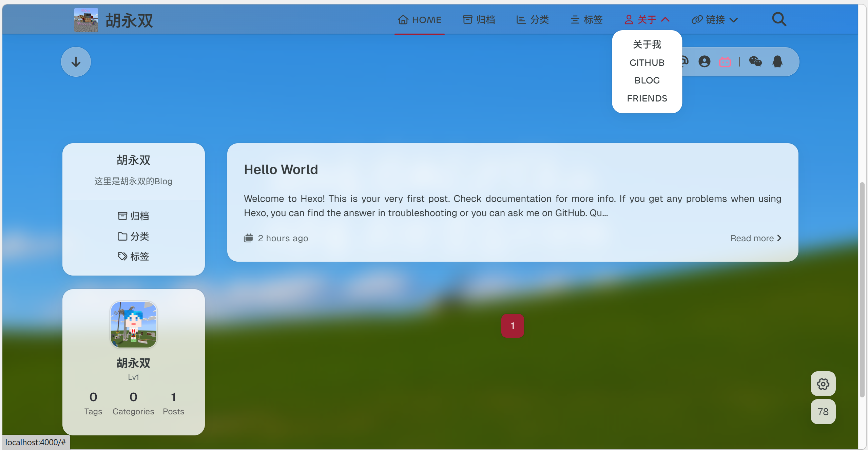Click the user profile circle icon
This screenshot has height=450, width=868.
(704, 61)
